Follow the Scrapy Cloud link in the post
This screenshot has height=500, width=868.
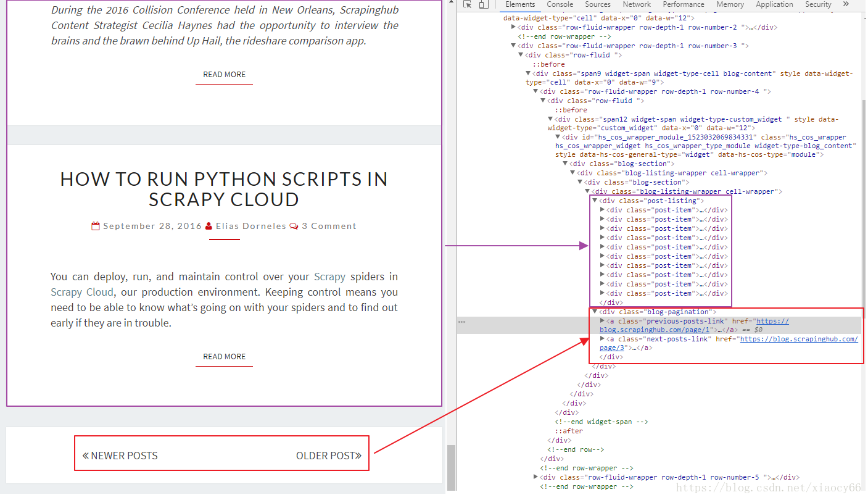[82, 292]
